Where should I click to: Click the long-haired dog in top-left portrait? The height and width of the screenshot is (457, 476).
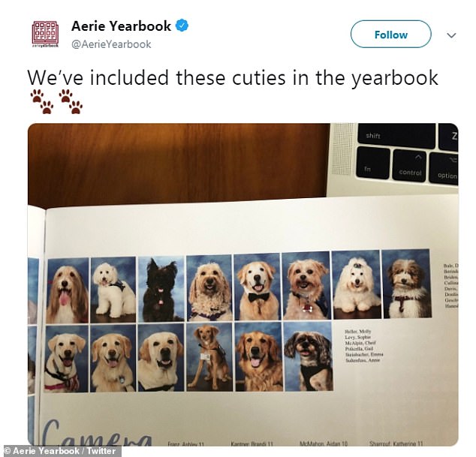coord(68,290)
